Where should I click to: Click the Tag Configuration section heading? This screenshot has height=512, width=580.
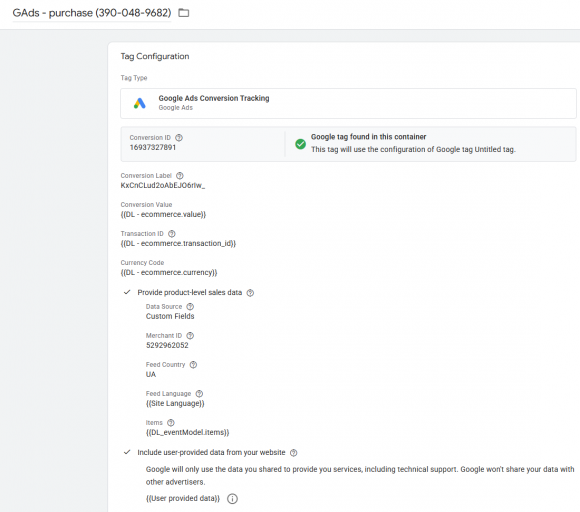pos(155,56)
